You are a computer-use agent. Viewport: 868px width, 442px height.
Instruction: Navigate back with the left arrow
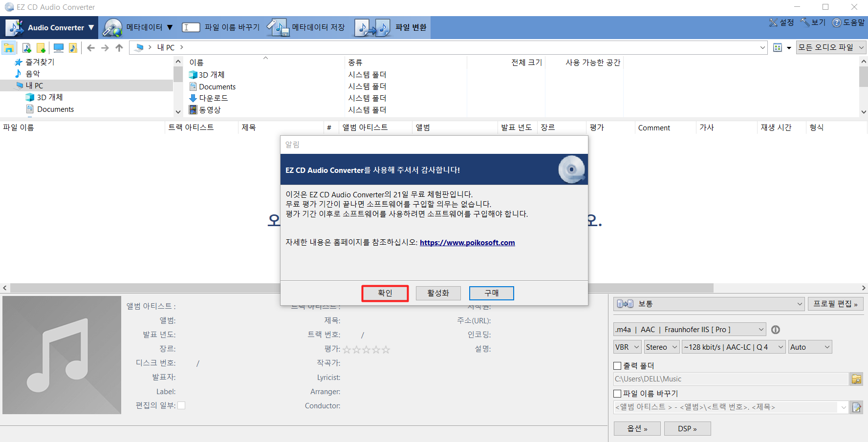[x=91, y=47]
